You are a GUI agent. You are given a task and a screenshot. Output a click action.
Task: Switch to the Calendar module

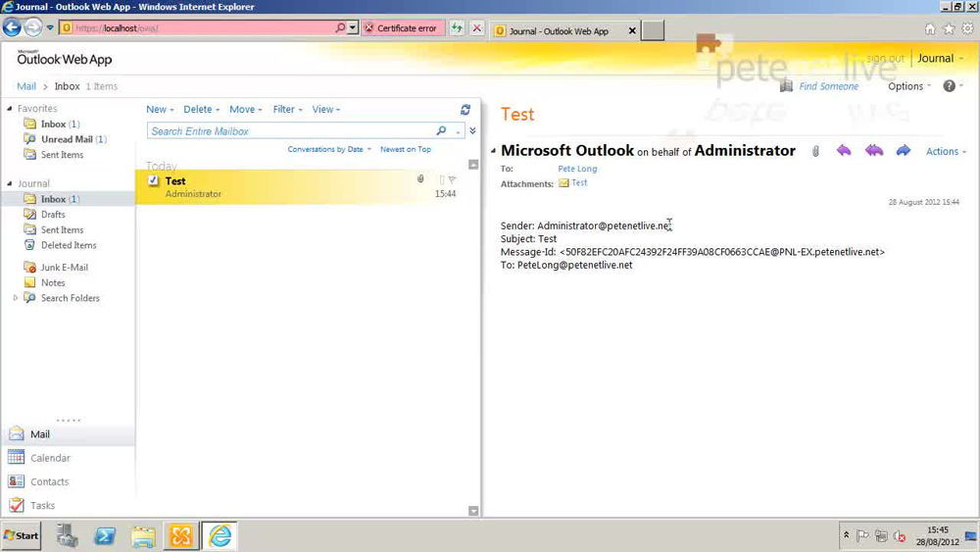click(x=68, y=458)
